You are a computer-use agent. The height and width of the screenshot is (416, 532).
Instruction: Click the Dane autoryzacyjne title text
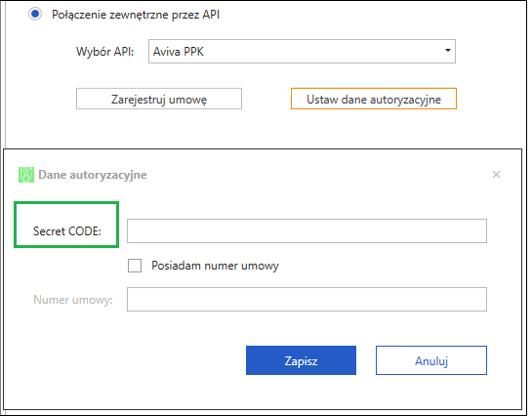click(93, 175)
